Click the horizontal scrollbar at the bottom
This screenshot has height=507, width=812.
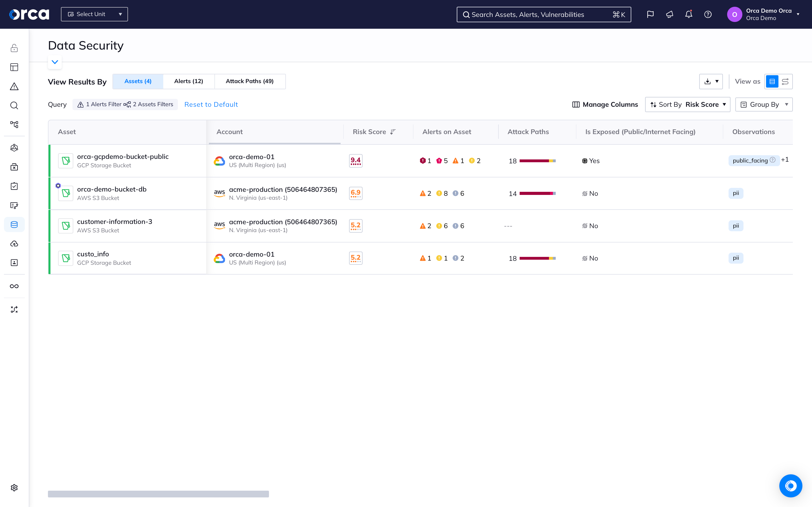click(158, 494)
